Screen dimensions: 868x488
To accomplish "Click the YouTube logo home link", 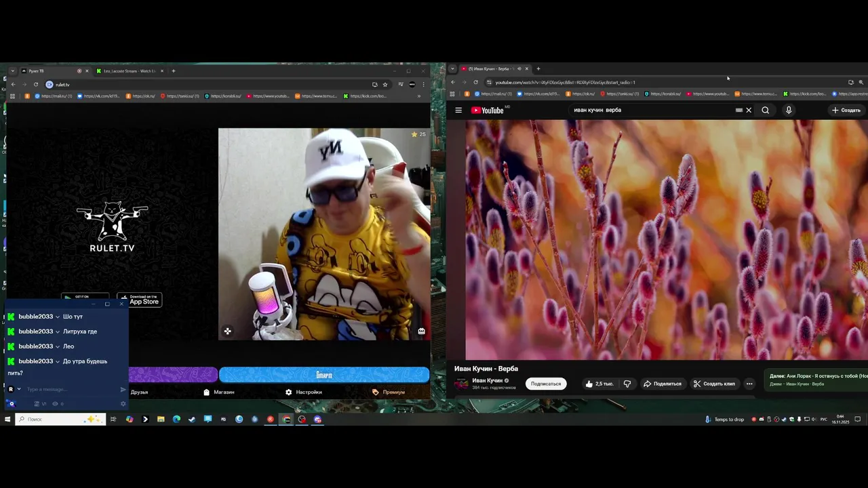I will pyautogui.click(x=487, y=110).
